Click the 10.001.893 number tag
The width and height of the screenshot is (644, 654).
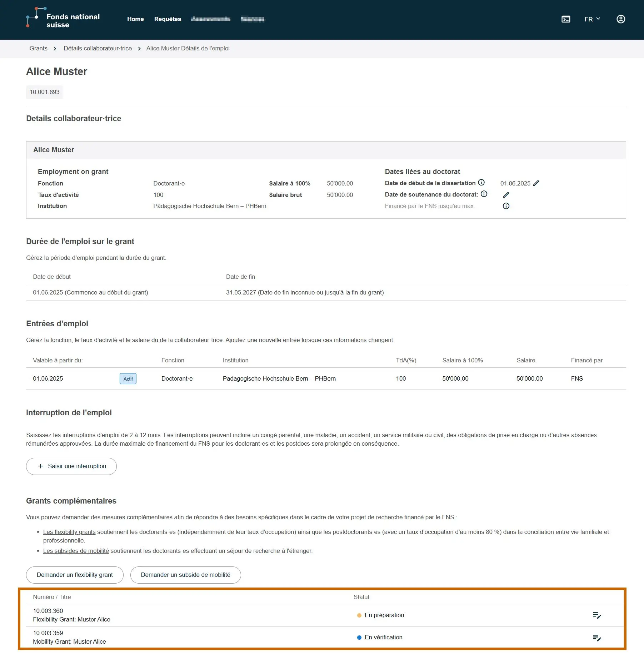pyautogui.click(x=44, y=92)
